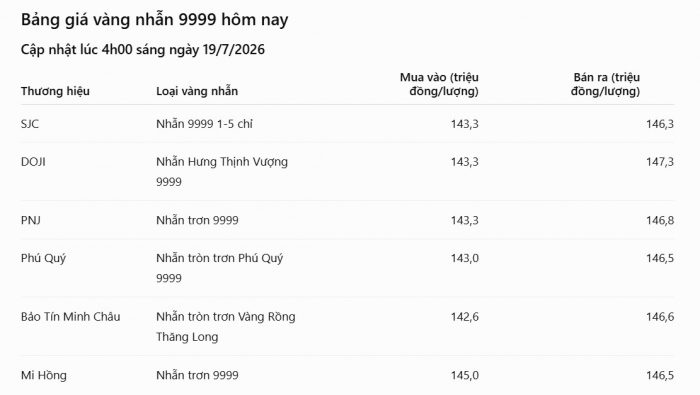The image size is (700, 395).
Task: Click Bảo Tín Minh Châu buying price 142,6
Action: pos(465,317)
